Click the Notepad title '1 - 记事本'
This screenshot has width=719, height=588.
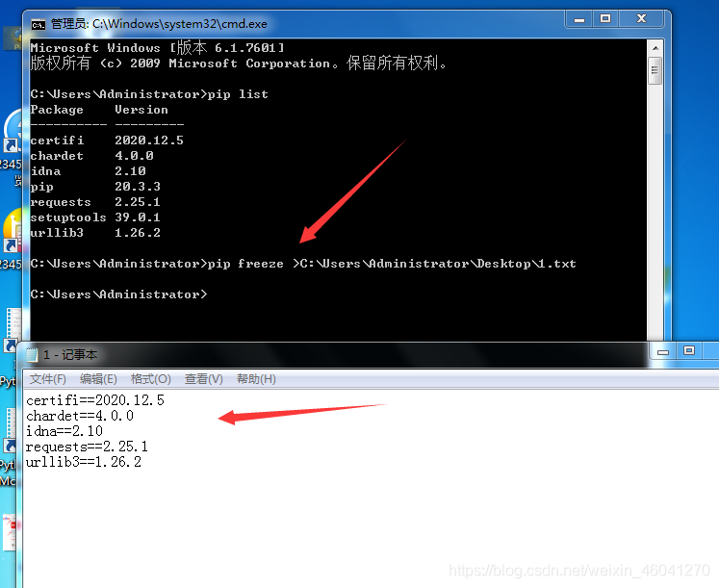coord(70,355)
